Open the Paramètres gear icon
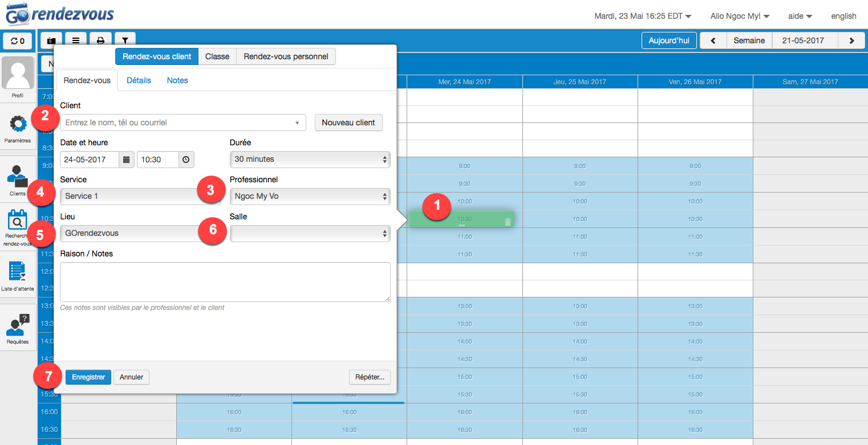 pyautogui.click(x=18, y=124)
